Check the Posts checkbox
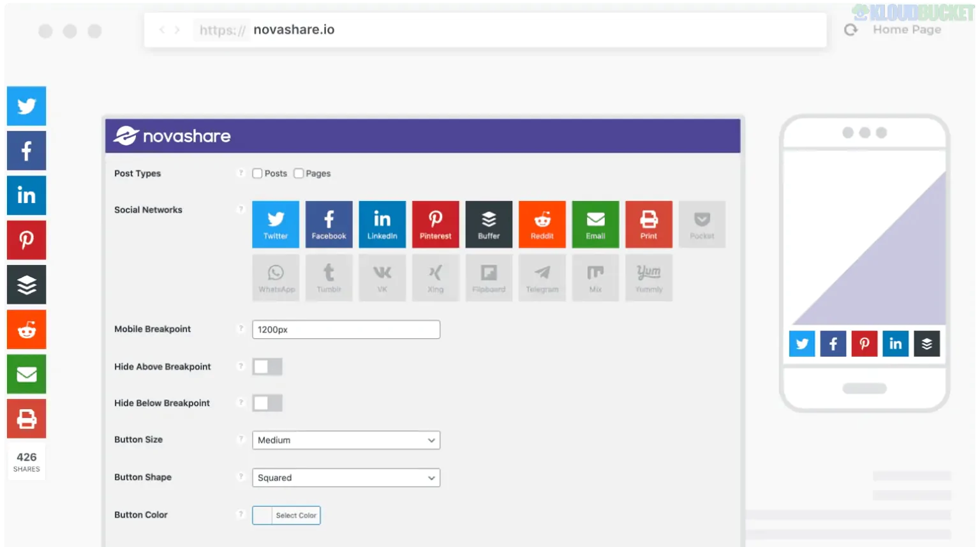The width and height of the screenshot is (980, 547). click(258, 174)
